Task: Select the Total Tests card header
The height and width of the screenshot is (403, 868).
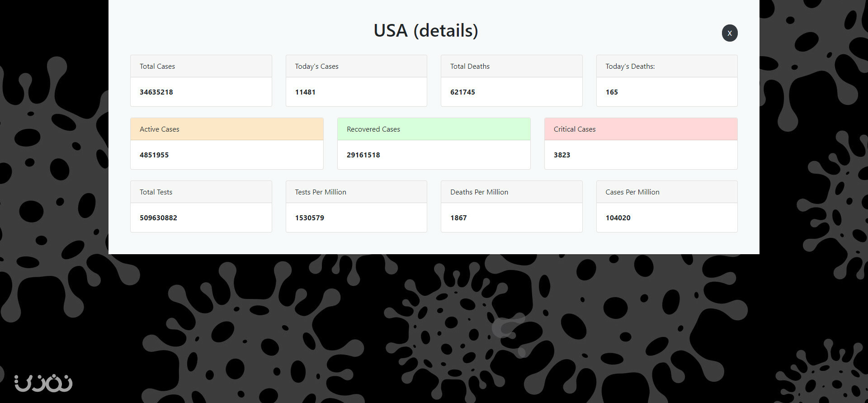Action: (x=201, y=192)
